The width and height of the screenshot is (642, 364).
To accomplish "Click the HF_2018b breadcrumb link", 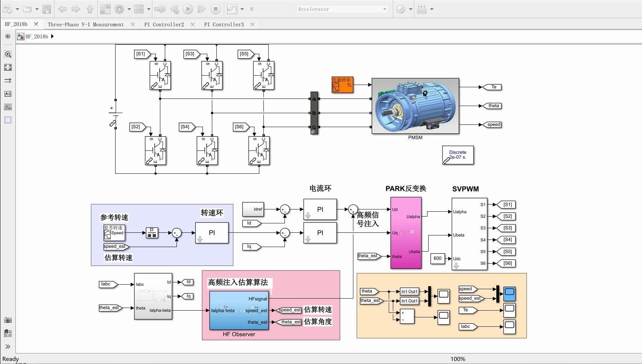I will [37, 36].
